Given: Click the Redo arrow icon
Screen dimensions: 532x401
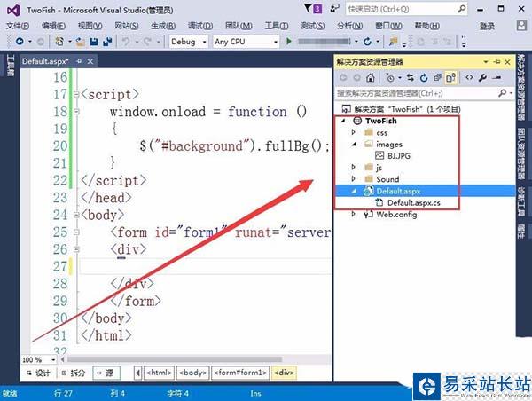Looking at the screenshot, I should [147, 42].
